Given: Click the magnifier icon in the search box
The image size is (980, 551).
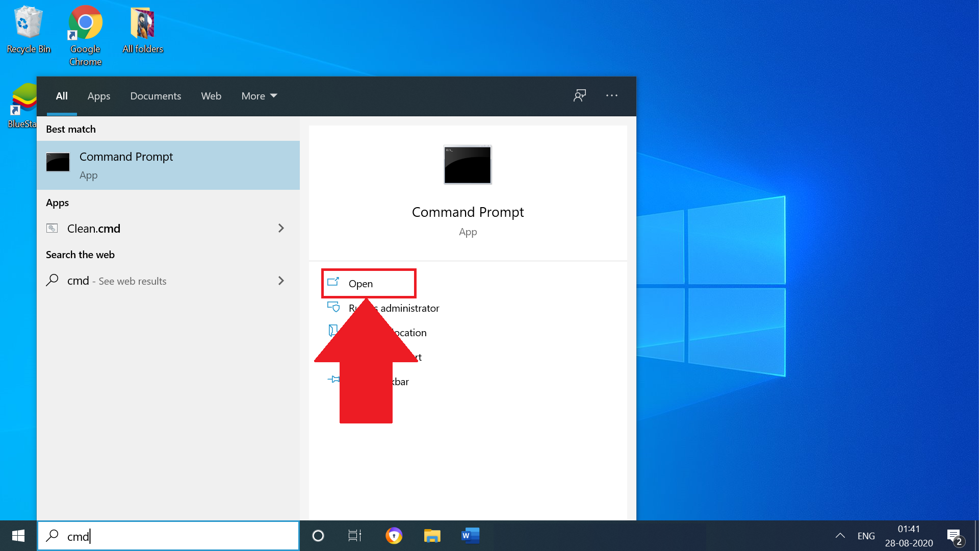Looking at the screenshot, I should point(52,536).
